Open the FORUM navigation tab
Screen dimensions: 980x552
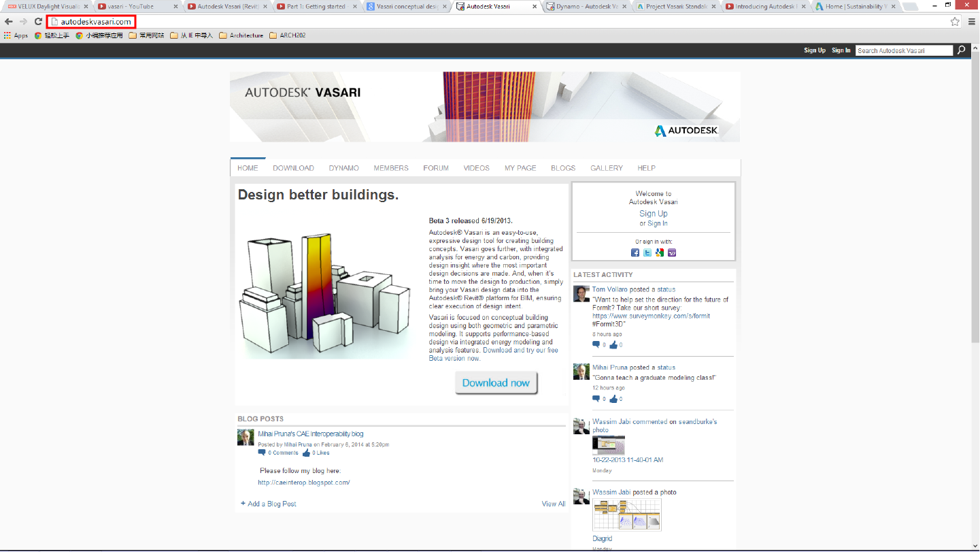tap(436, 168)
